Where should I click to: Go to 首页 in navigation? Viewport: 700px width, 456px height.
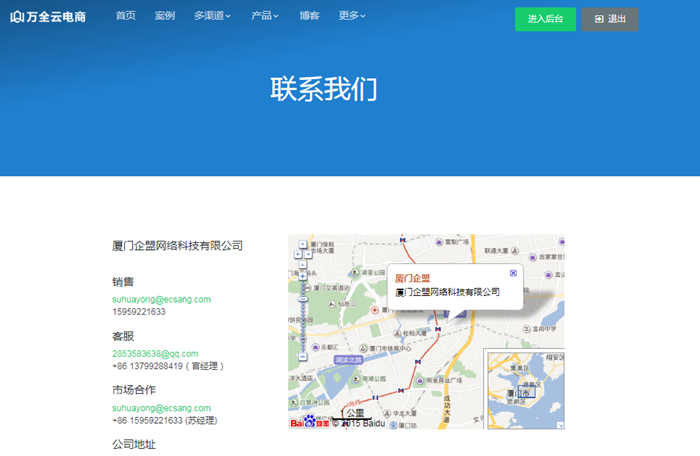[x=125, y=16]
